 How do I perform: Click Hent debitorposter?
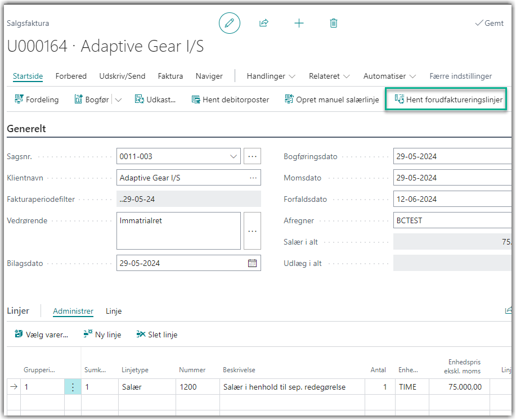[230, 100]
